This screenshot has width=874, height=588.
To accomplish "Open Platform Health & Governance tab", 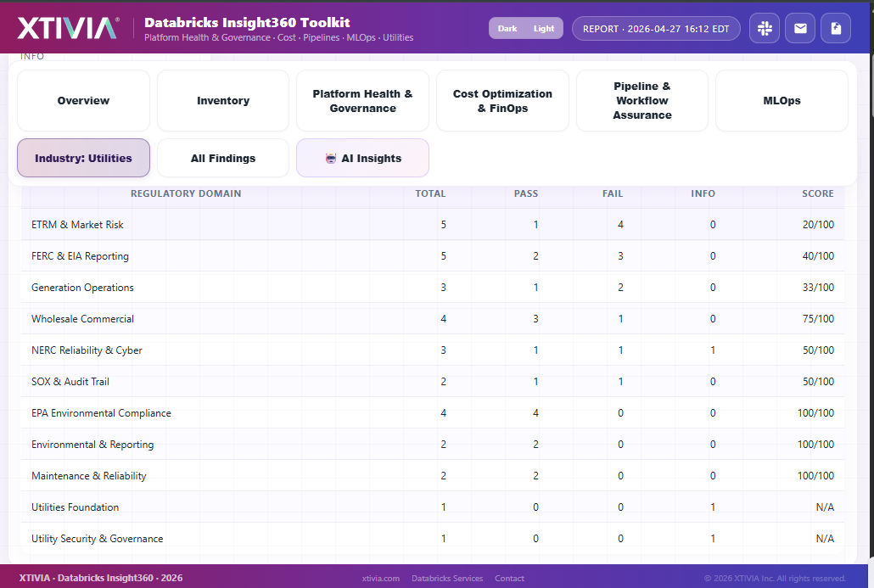I will click(363, 100).
